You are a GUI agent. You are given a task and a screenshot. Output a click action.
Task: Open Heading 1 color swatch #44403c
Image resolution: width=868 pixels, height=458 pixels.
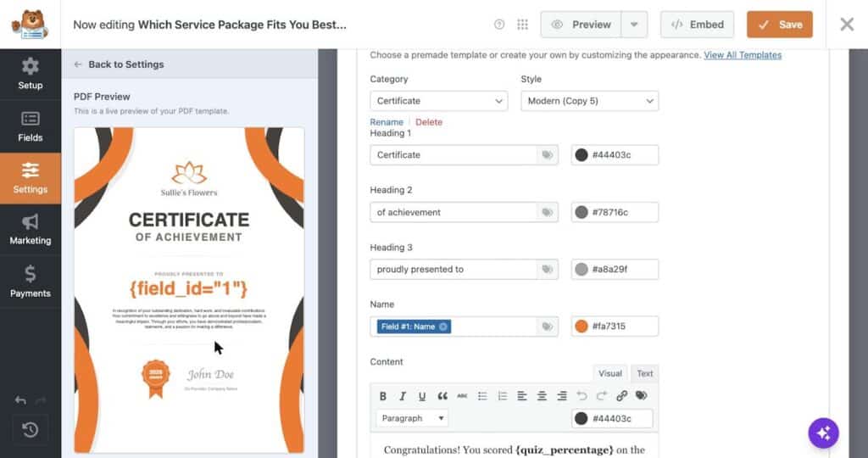pos(581,155)
